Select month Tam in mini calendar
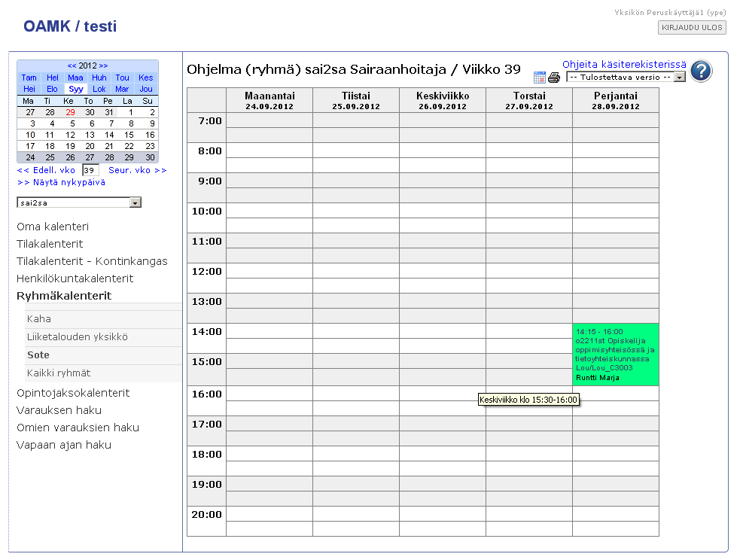This screenshot has height=560, width=743. coord(29,78)
